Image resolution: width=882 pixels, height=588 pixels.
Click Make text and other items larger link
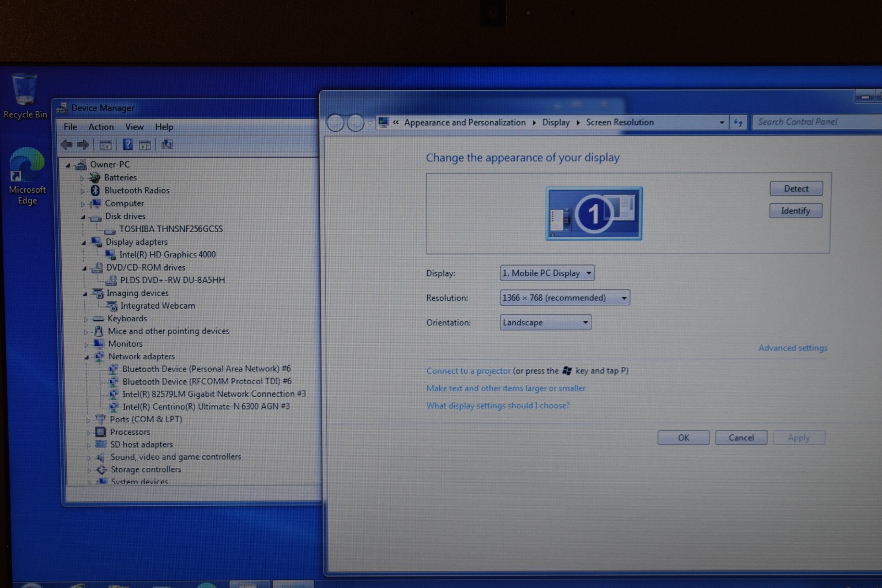(505, 389)
